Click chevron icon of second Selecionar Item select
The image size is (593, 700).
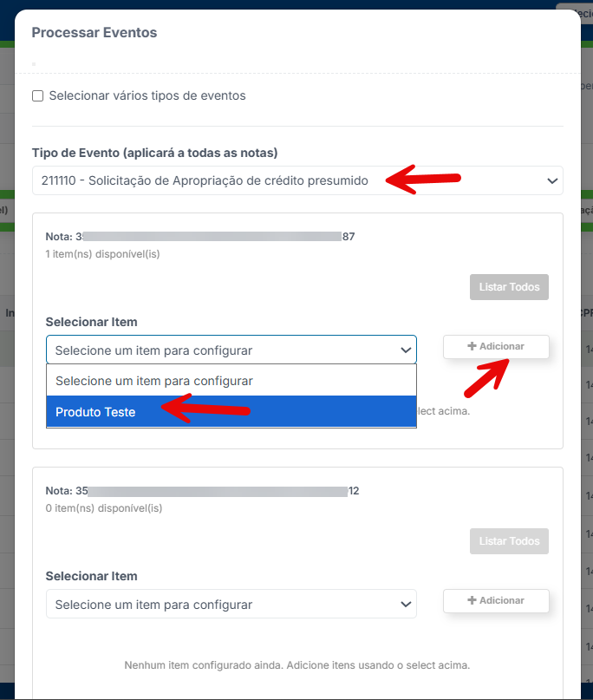tap(406, 605)
